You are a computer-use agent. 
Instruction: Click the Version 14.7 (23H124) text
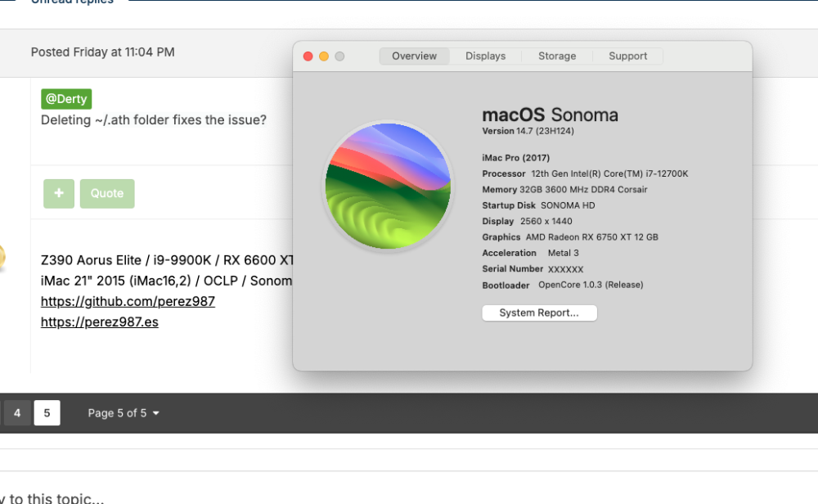tap(528, 131)
